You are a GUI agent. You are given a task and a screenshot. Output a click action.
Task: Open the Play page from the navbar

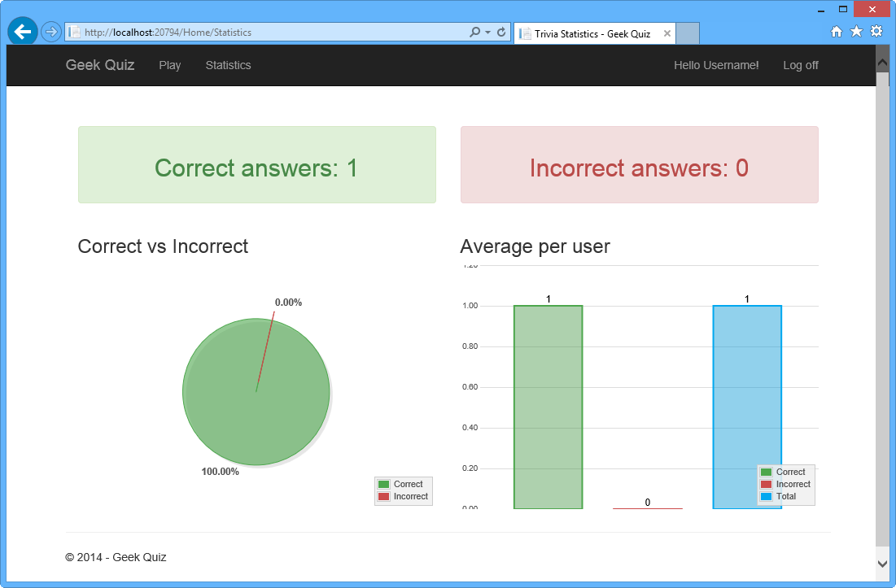click(169, 65)
